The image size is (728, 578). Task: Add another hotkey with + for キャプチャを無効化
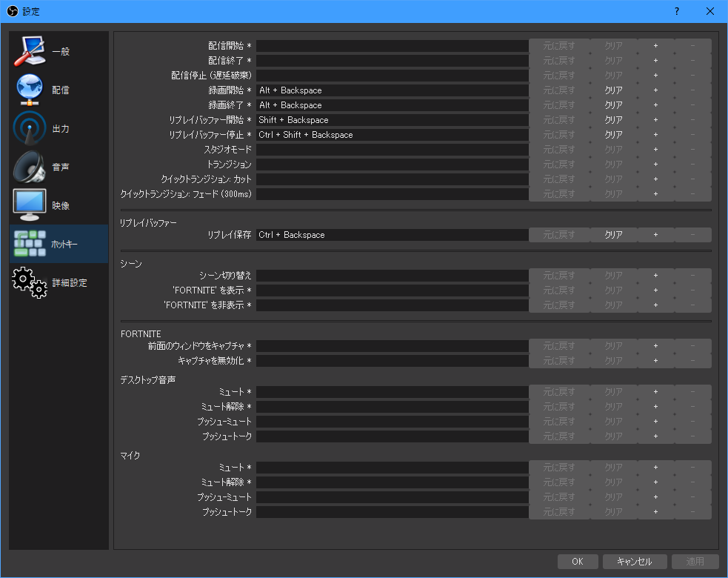pyautogui.click(x=655, y=361)
